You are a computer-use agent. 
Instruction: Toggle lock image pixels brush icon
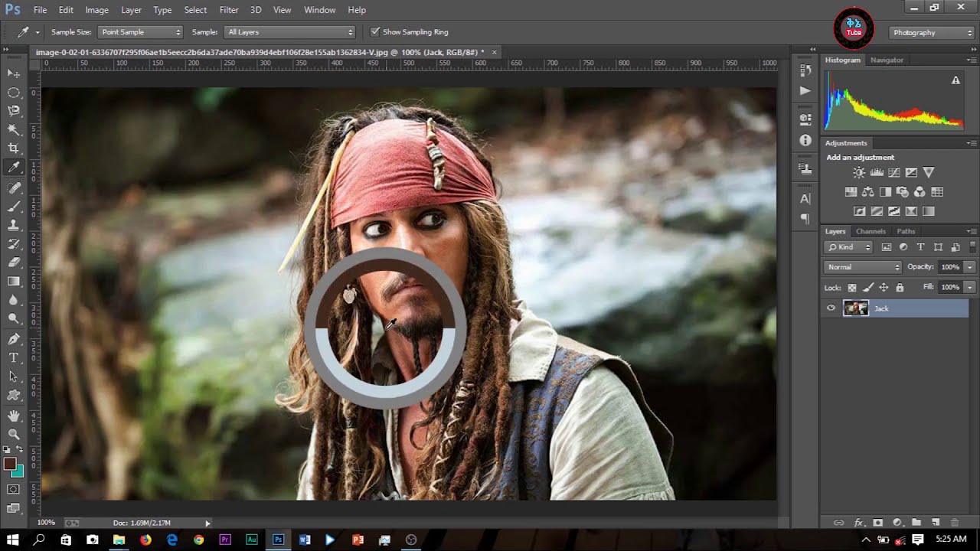867,288
